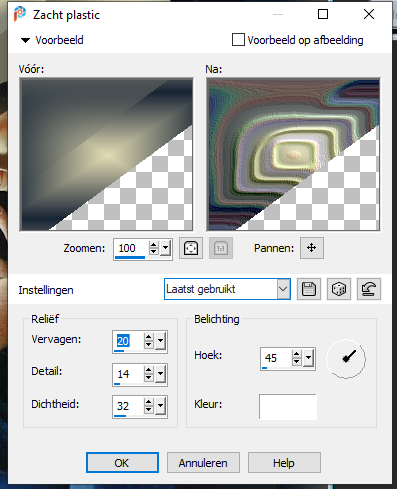Click the PaintShop Pro logo in the title bar
Viewport: 397px width, 489px height.
coord(20,14)
